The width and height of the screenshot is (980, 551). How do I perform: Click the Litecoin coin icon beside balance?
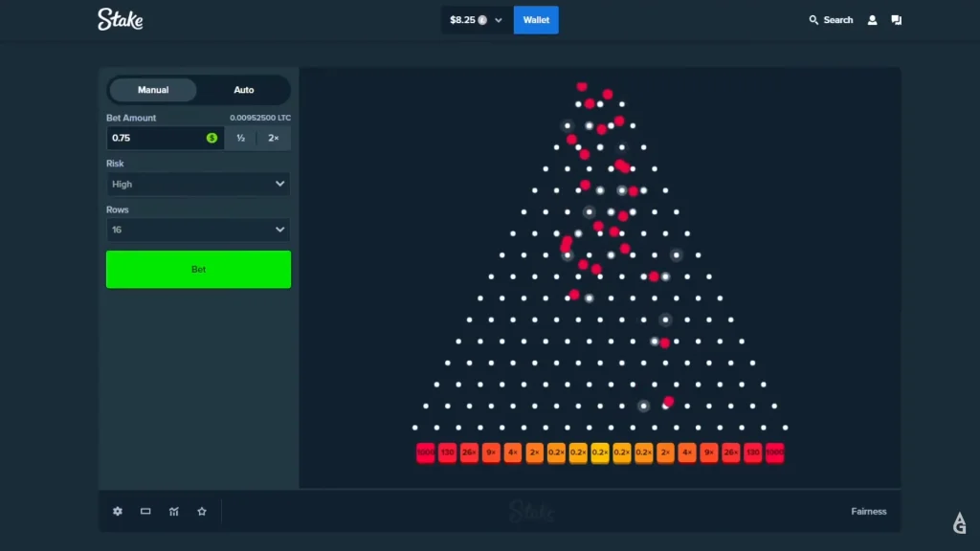[x=482, y=20]
